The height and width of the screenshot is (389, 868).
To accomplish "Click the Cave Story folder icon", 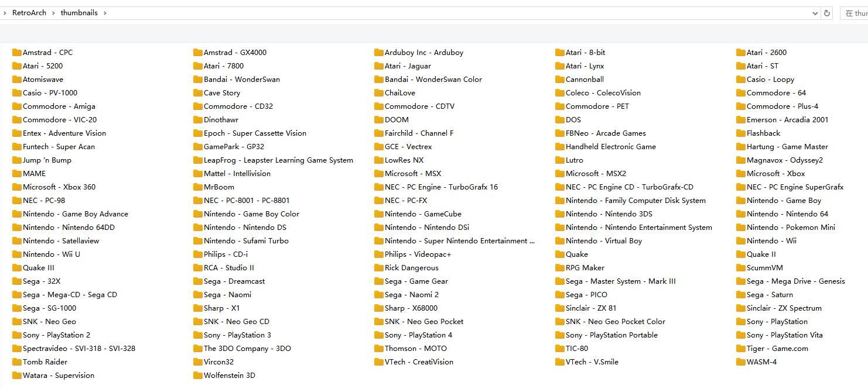I will click(197, 93).
